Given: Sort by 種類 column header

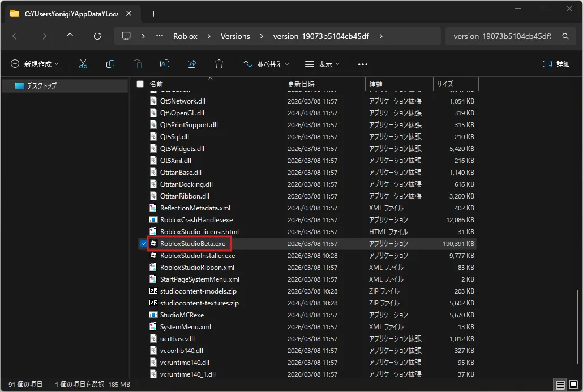Looking at the screenshot, I should click(399, 84).
